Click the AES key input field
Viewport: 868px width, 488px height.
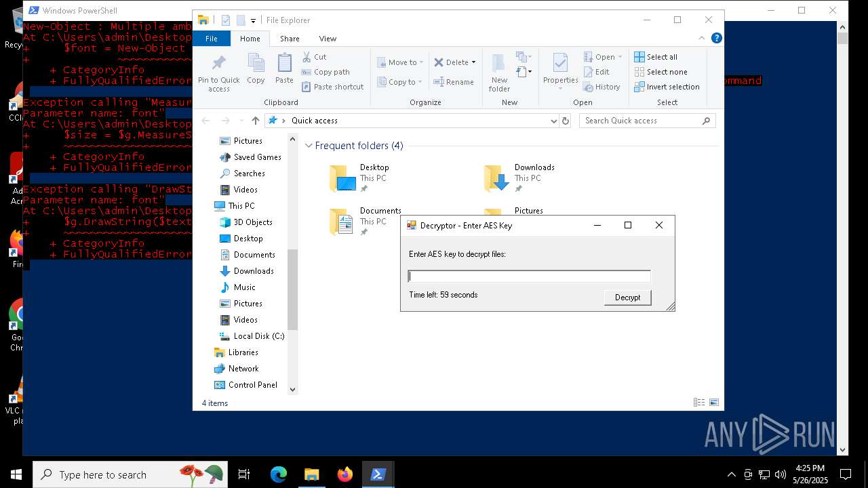(529, 276)
